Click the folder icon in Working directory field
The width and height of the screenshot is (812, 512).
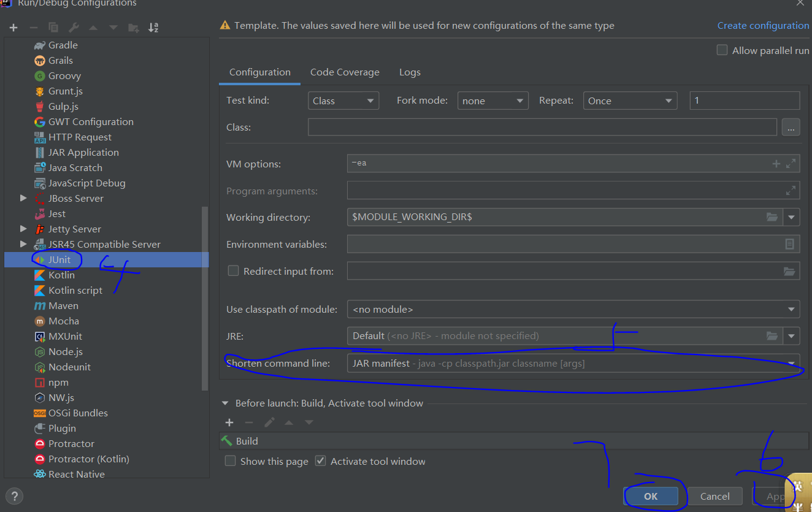click(772, 217)
